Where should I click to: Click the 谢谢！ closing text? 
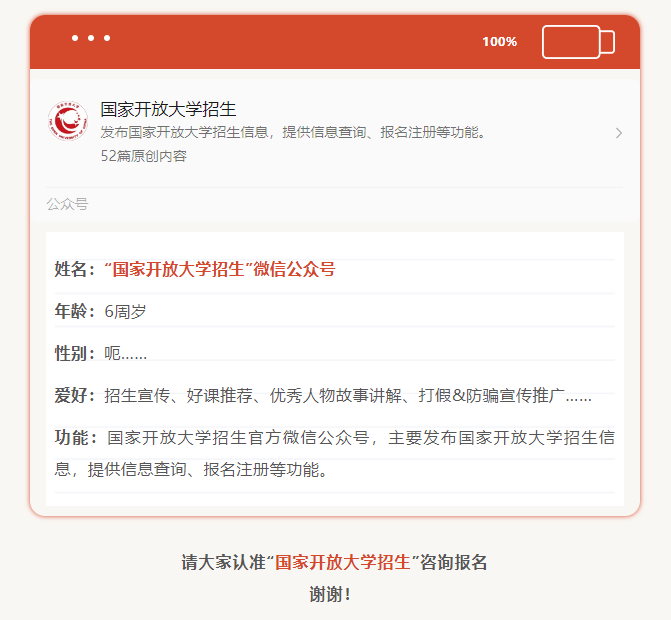coord(330,594)
